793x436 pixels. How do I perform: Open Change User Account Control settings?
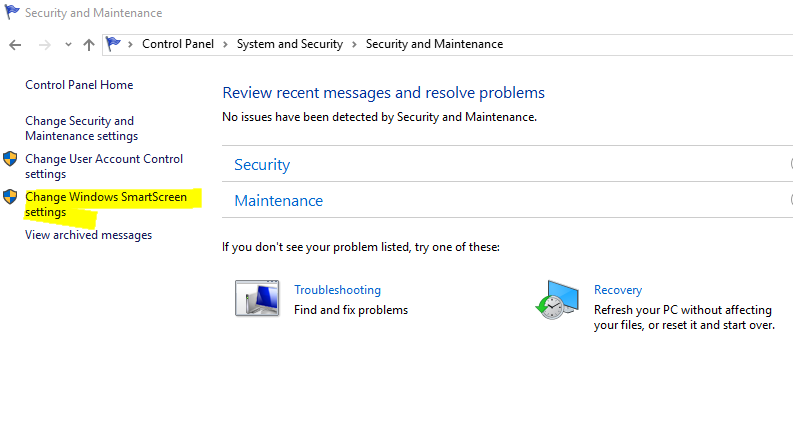coord(104,166)
